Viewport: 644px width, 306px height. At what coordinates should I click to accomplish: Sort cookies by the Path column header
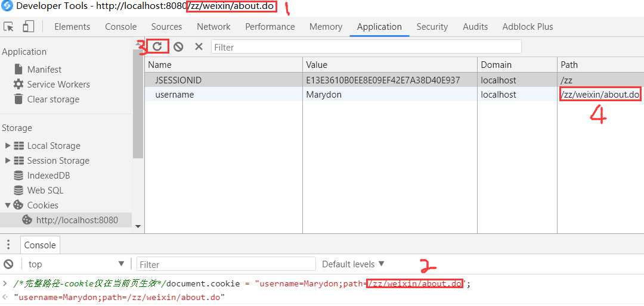[x=601, y=65]
